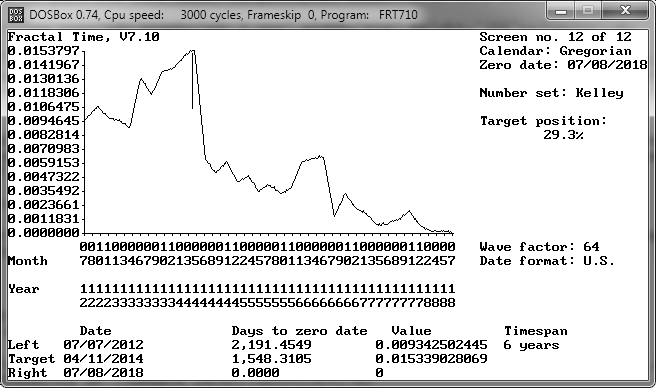Click the Calendar: Gregorian label
Viewport: 656px width, 388px height.
[555, 51]
